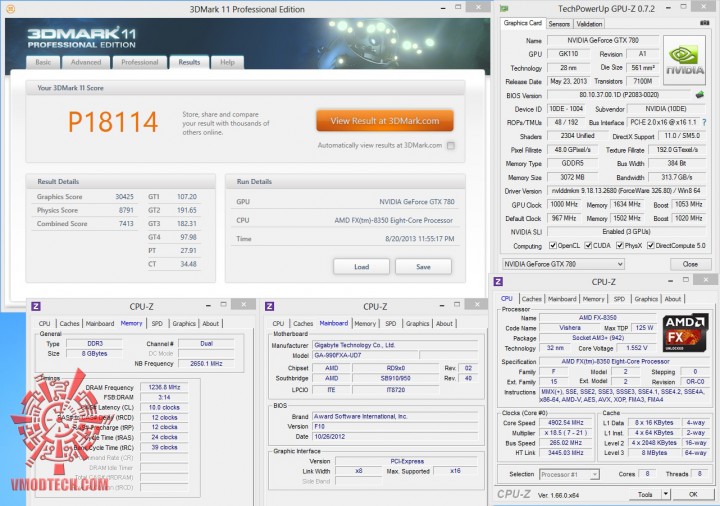Switch to the Sensors tab in GPU-Z

coord(559,24)
